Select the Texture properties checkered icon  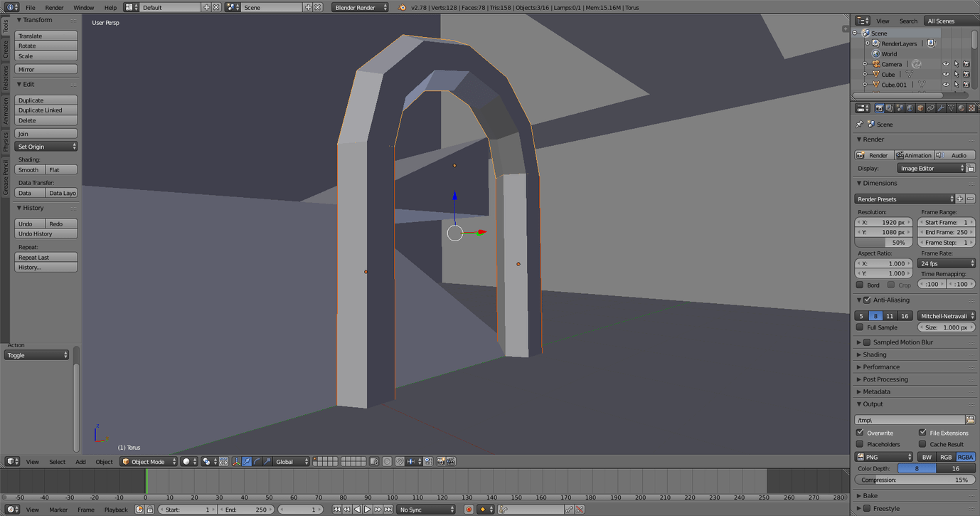pos(971,107)
